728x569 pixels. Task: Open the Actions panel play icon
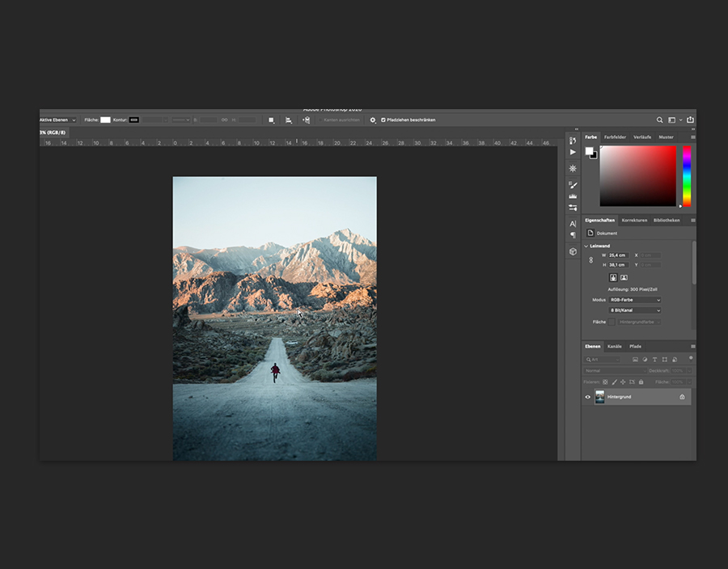click(573, 152)
